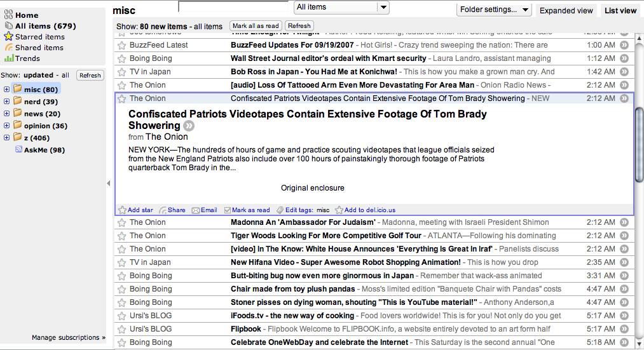Screen dimensions: 644x350
Task: Click the search input field at top
Action: click(x=233, y=6)
